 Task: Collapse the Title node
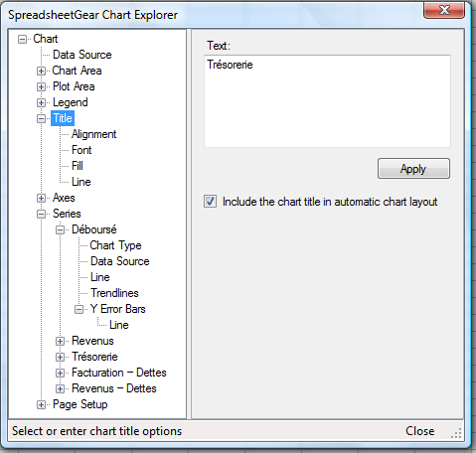point(41,118)
